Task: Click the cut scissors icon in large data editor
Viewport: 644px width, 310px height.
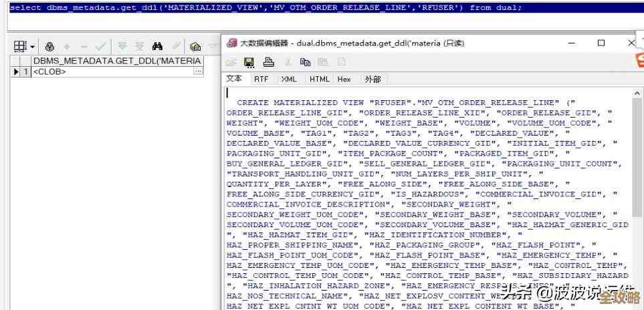Action: click(x=288, y=62)
